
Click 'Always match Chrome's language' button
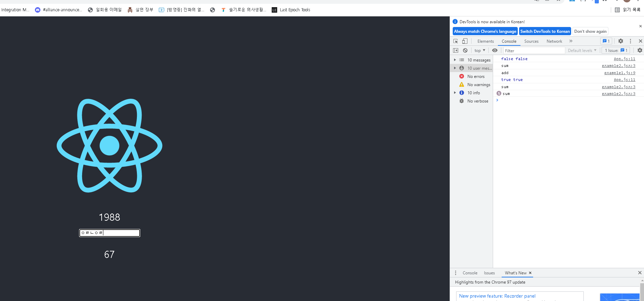click(485, 31)
